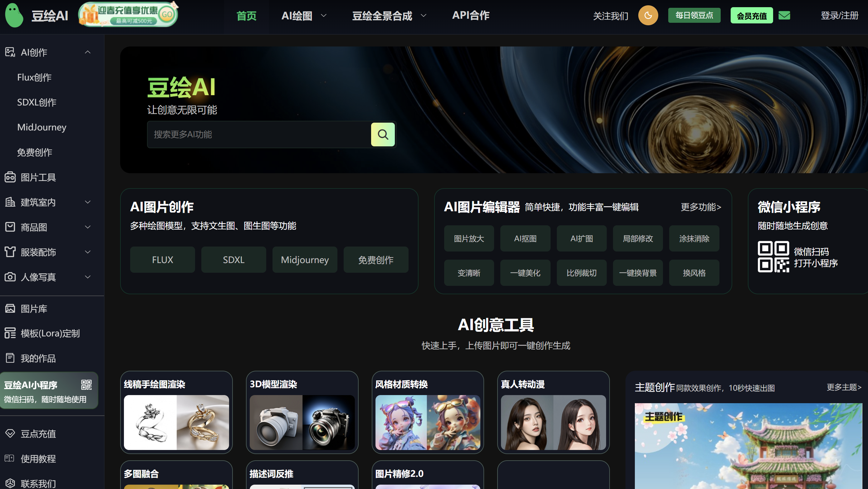Click the 图片工具 toolbox icon
The image size is (868, 489).
[x=10, y=177]
